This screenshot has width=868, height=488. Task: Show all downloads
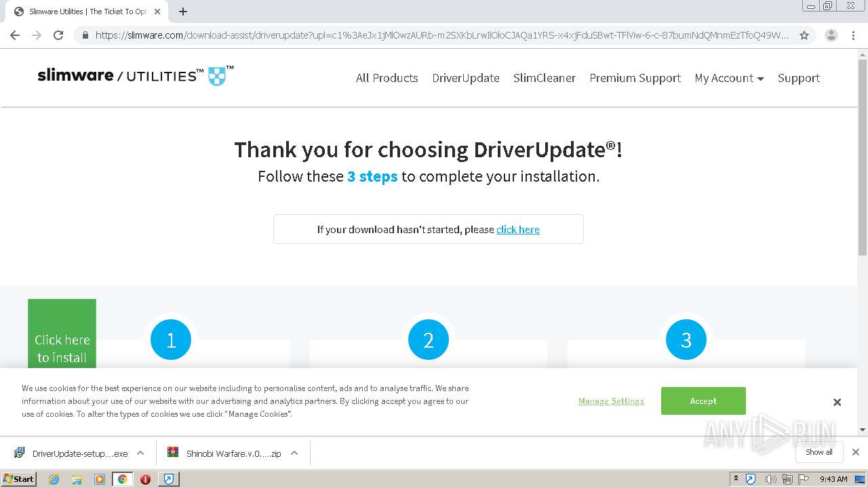pyautogui.click(x=818, y=452)
